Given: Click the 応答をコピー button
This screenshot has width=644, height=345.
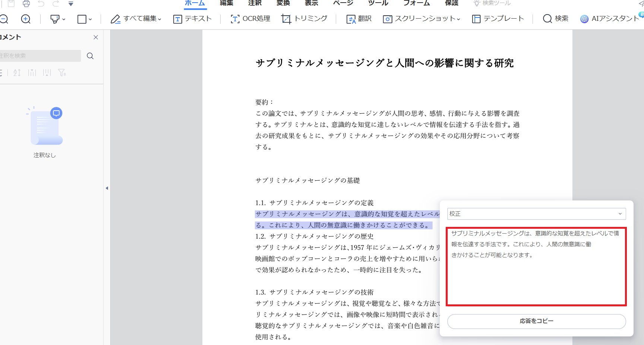Looking at the screenshot, I should click(536, 321).
